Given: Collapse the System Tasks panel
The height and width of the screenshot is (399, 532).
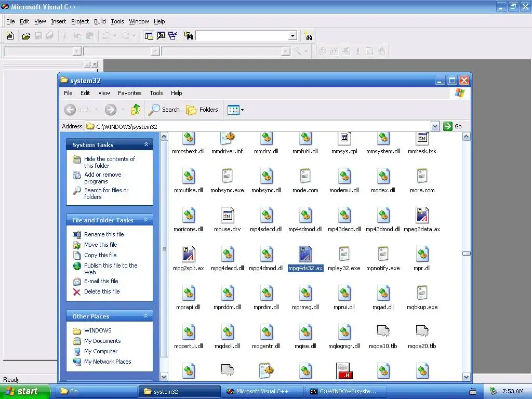Looking at the screenshot, I should tap(146, 144).
